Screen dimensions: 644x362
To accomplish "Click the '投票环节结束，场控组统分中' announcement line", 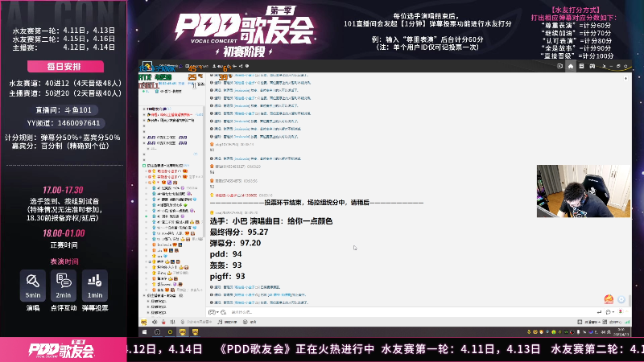I will [x=316, y=203].
